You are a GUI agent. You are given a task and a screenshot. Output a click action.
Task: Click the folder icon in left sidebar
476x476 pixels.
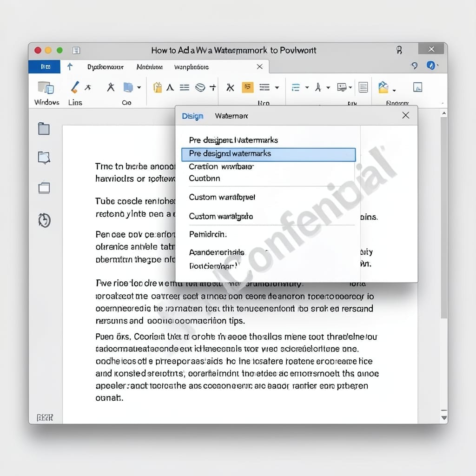[44, 128]
